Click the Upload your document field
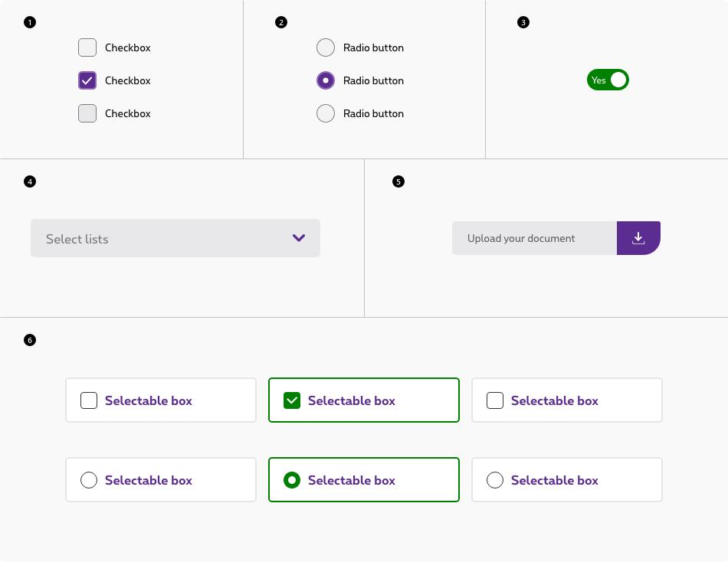The image size is (728, 562). (x=534, y=238)
